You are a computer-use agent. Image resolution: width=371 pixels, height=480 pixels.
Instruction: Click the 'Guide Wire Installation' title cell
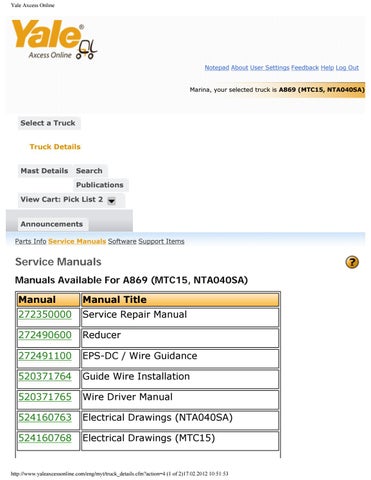(x=180, y=379)
